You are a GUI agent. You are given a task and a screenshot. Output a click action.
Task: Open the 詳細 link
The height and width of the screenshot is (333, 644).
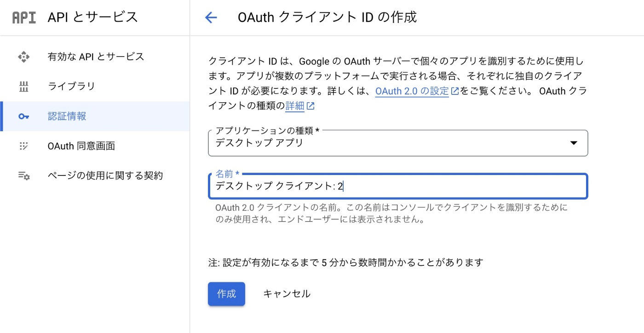[295, 106]
